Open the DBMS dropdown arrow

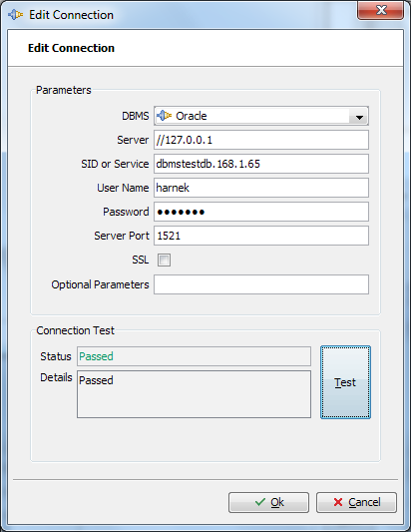359,118
